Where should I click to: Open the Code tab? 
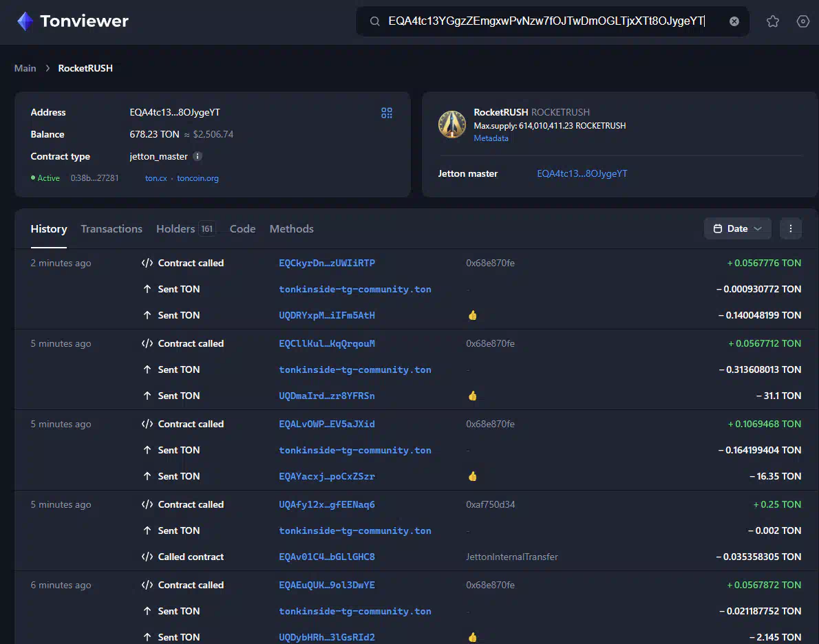(242, 228)
